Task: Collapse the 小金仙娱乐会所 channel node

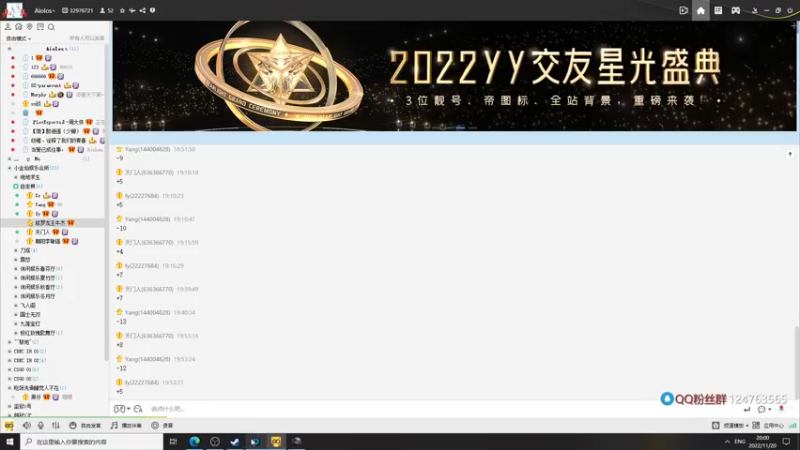Action: pos(10,168)
